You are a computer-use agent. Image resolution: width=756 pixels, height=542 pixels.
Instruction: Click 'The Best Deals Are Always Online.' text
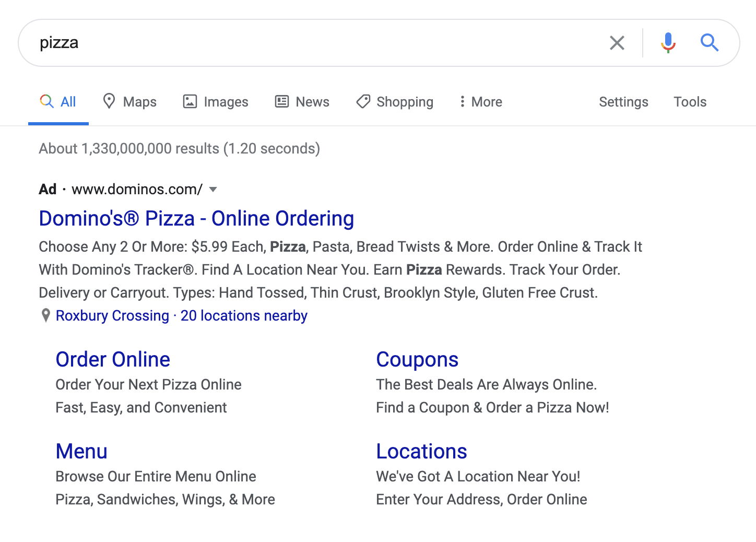pos(486,385)
